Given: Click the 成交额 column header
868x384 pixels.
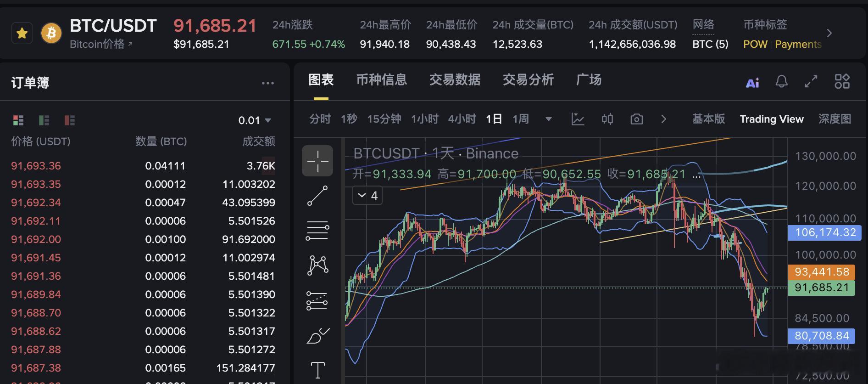Looking at the screenshot, I should (259, 141).
